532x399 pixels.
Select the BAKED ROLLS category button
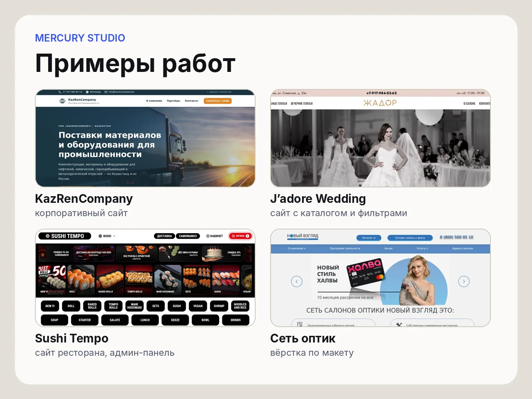click(92, 306)
